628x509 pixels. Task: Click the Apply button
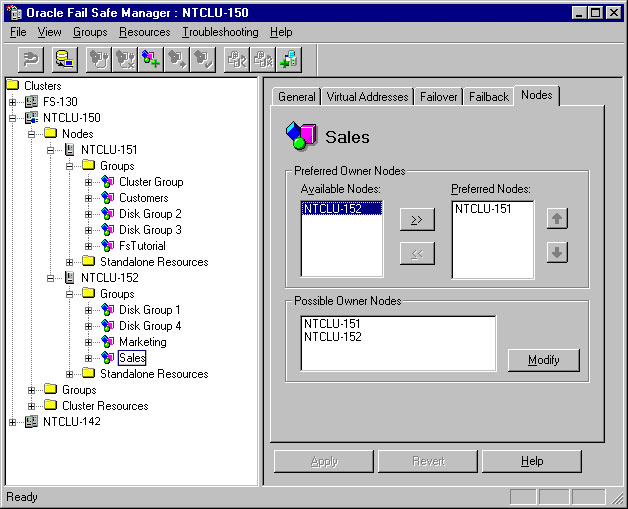tap(324, 461)
